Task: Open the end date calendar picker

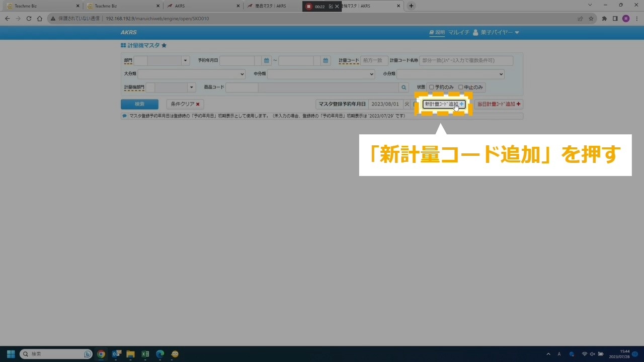Action: (x=326, y=61)
